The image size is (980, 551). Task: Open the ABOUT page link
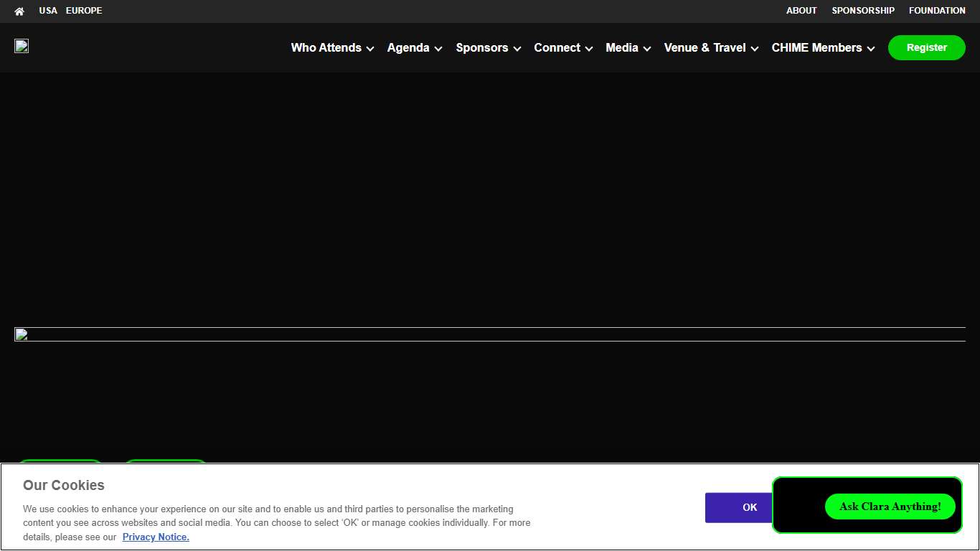[801, 11]
